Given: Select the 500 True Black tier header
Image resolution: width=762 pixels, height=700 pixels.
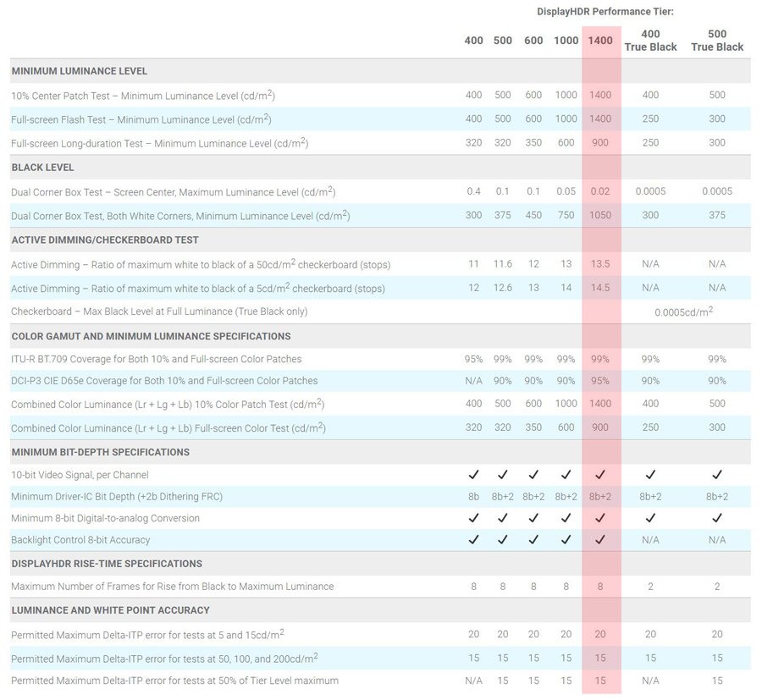Looking at the screenshot, I should 717,41.
